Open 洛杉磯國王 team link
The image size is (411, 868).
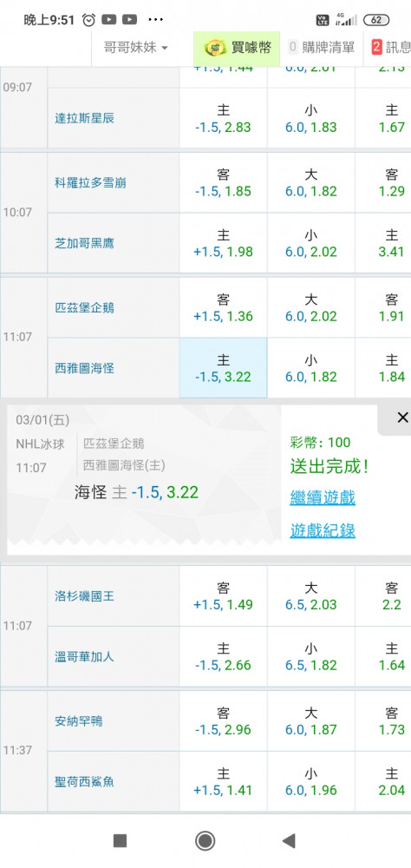pyautogui.click(x=85, y=597)
